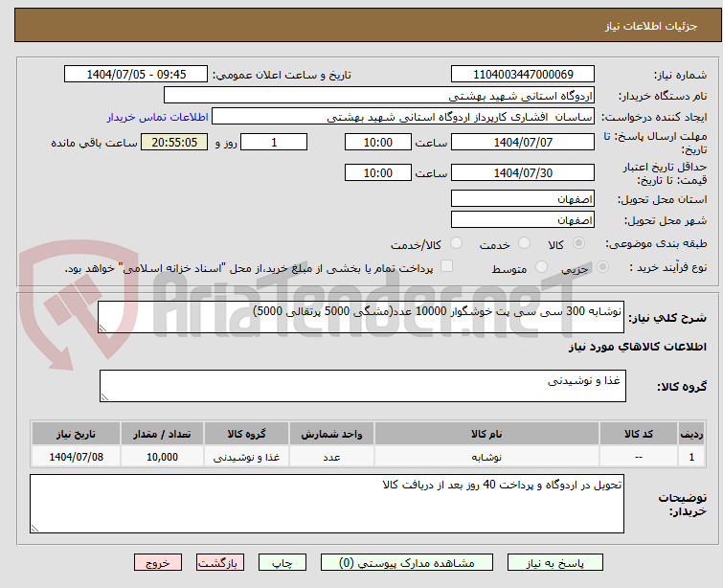
Task: Click the استان محل تحویل field
Action: (523, 199)
